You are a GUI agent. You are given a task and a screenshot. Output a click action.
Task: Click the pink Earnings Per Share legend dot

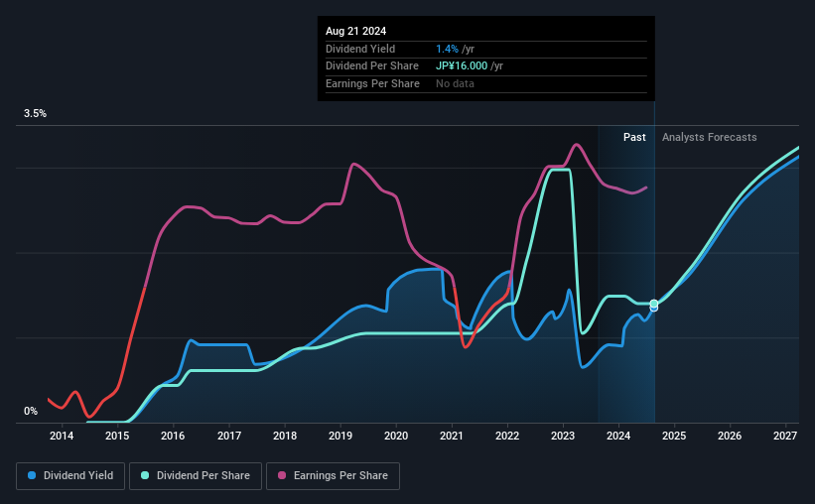coord(282,475)
